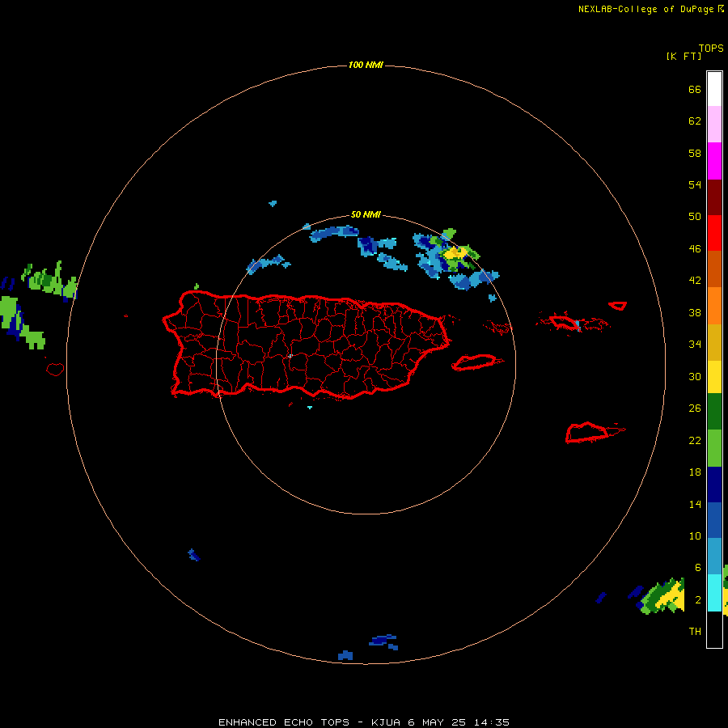Select the light pink legend segment

[714, 124]
